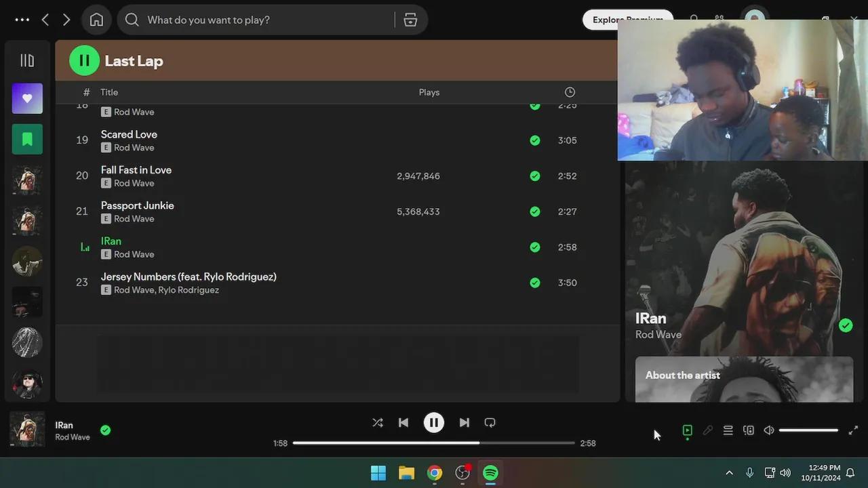Open the Now Playing view icon
The image size is (868, 488).
(x=687, y=430)
